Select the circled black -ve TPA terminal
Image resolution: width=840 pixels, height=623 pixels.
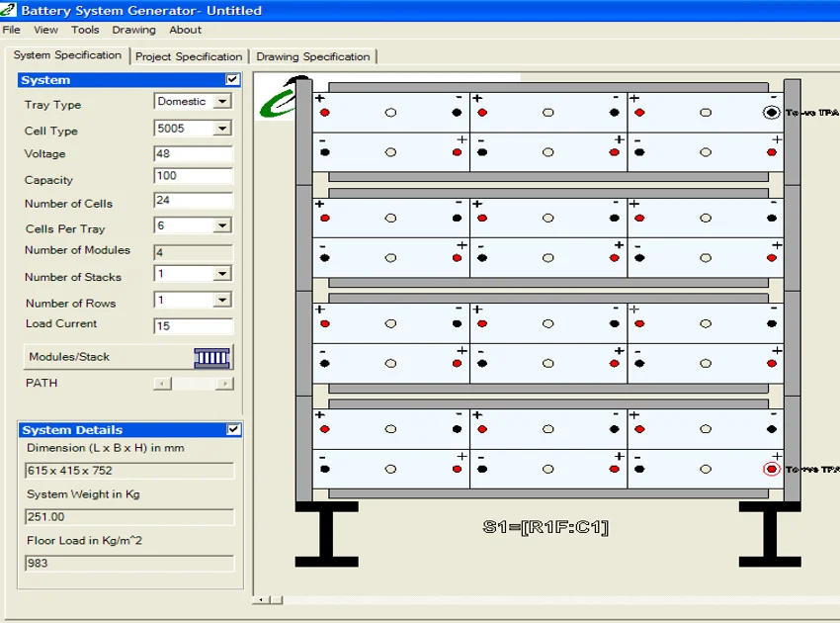[771, 113]
